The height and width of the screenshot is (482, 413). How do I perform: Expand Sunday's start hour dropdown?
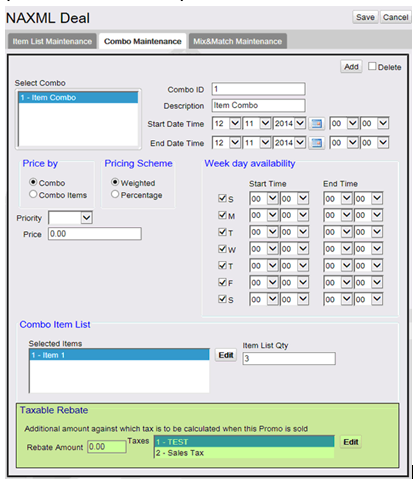pos(264,199)
